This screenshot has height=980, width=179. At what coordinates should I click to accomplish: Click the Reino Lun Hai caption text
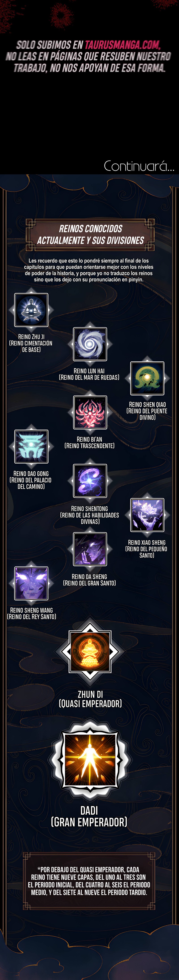89,374
